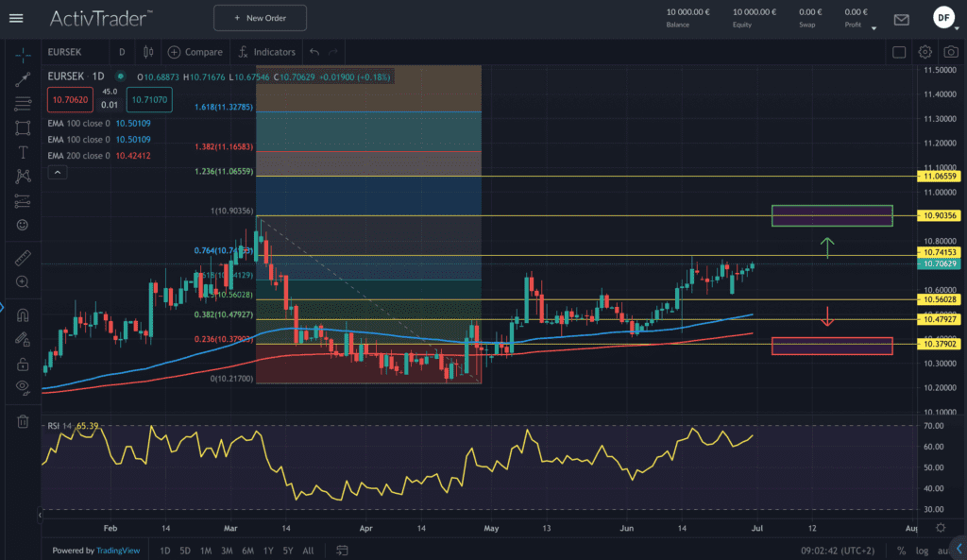Select the XABCD pattern tool
The image size is (967, 560).
coord(23,176)
